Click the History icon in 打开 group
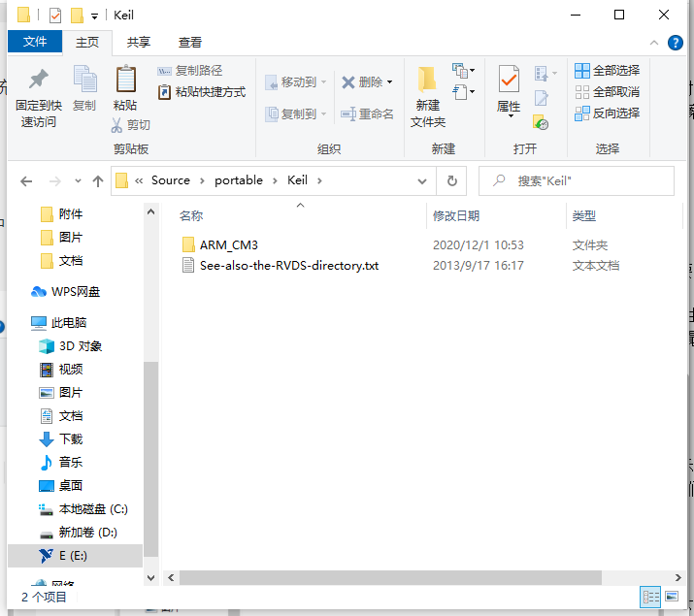Image resolution: width=694 pixels, height=616 pixels. click(541, 122)
